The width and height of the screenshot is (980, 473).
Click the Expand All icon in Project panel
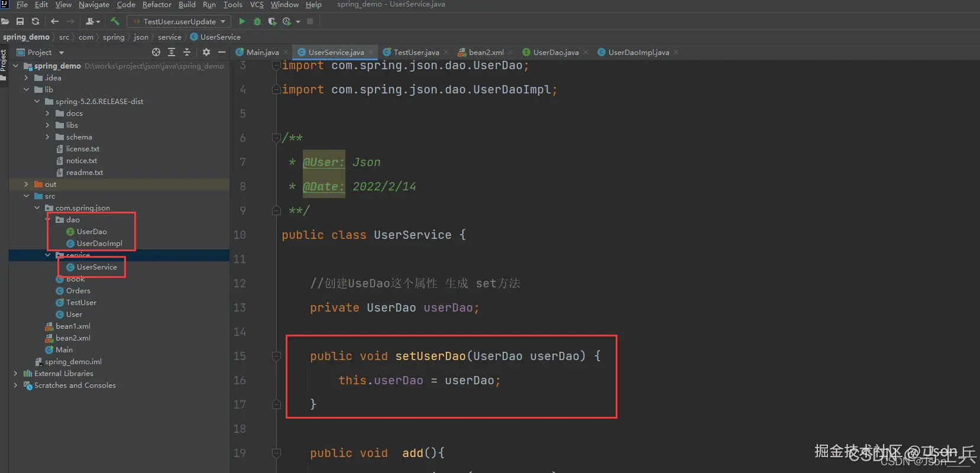tap(172, 52)
